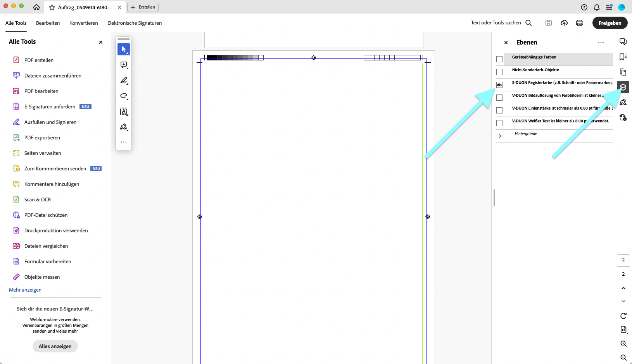Open the Bookmarks panel icon
The height and width of the screenshot is (364, 632).
point(623,57)
